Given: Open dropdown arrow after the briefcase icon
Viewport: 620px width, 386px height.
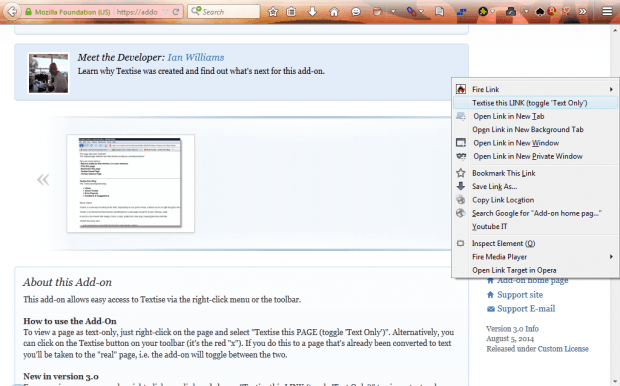Looking at the screenshot, I should coord(526,12).
